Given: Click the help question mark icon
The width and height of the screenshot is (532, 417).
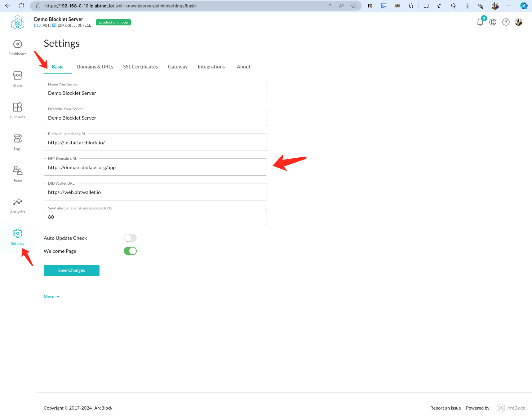Looking at the screenshot, I should pyautogui.click(x=506, y=22).
